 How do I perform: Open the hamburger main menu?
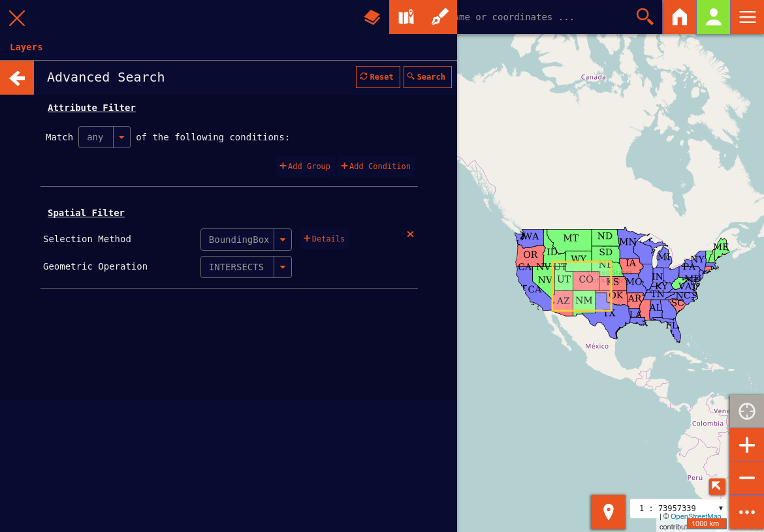coord(748,17)
